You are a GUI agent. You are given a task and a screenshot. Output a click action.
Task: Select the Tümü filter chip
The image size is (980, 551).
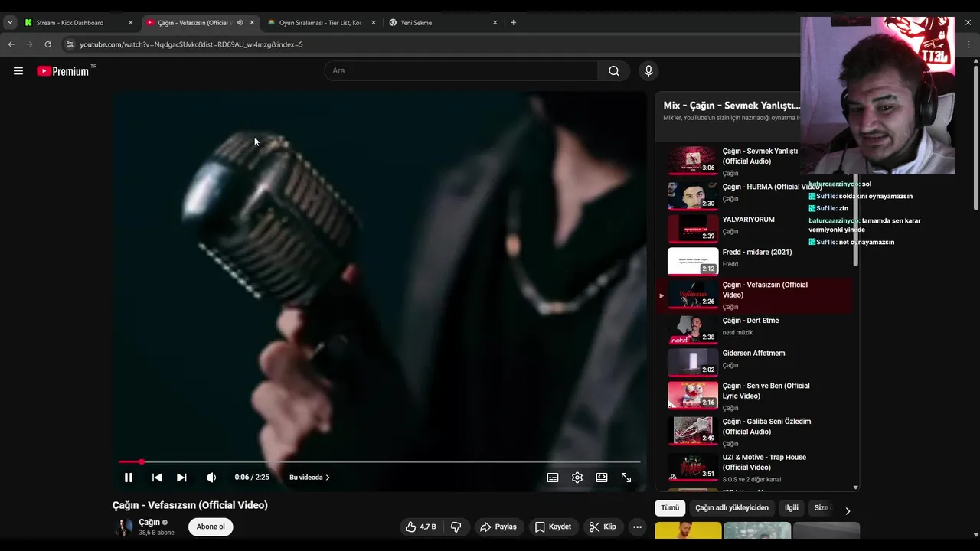pos(670,507)
